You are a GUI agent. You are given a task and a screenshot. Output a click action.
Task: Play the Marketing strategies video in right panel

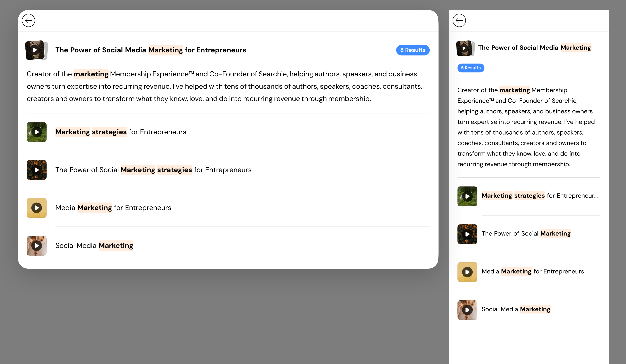pos(467,196)
